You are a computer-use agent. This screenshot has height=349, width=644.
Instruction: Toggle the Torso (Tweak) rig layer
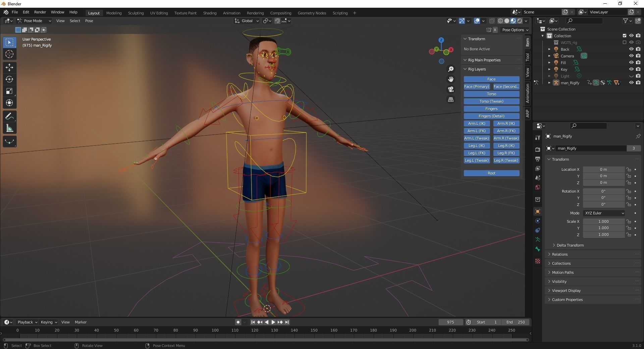(x=491, y=101)
